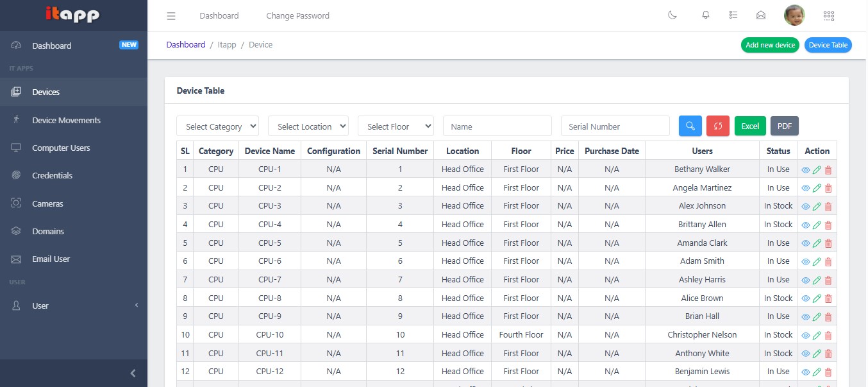View details of CPU-1 via eye icon
The image size is (868, 387).
[x=806, y=170]
